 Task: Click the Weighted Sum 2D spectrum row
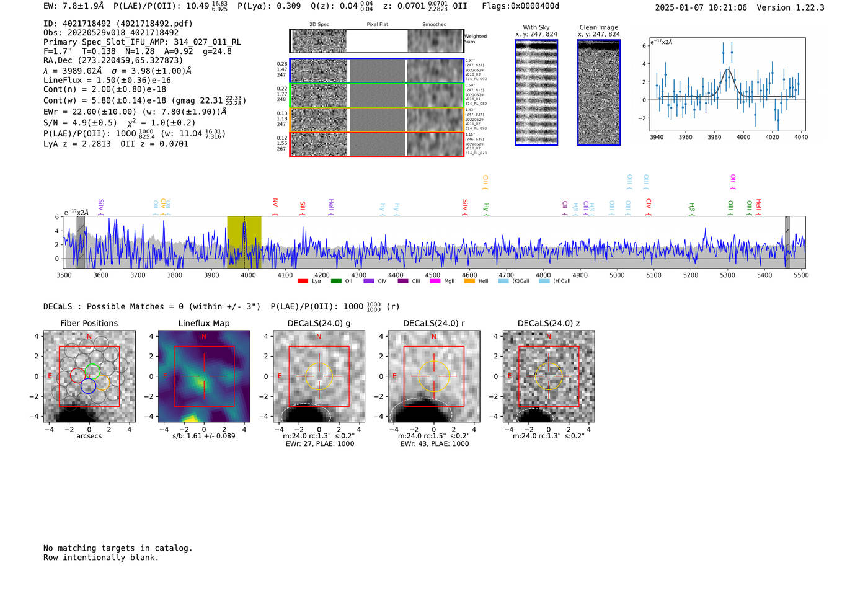pyautogui.click(x=377, y=41)
